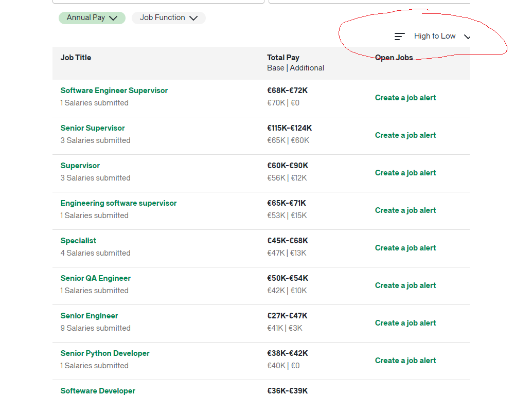Click the sort lines icon
The image size is (532, 395).
coord(399,37)
